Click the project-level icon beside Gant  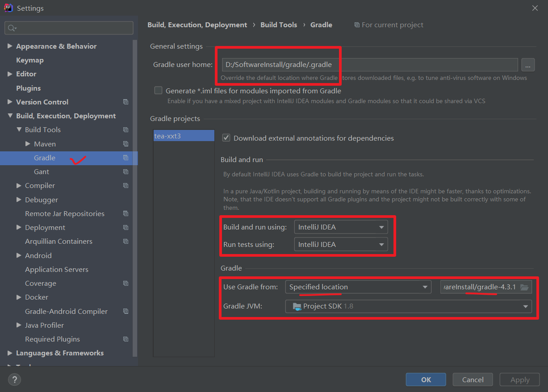(125, 172)
